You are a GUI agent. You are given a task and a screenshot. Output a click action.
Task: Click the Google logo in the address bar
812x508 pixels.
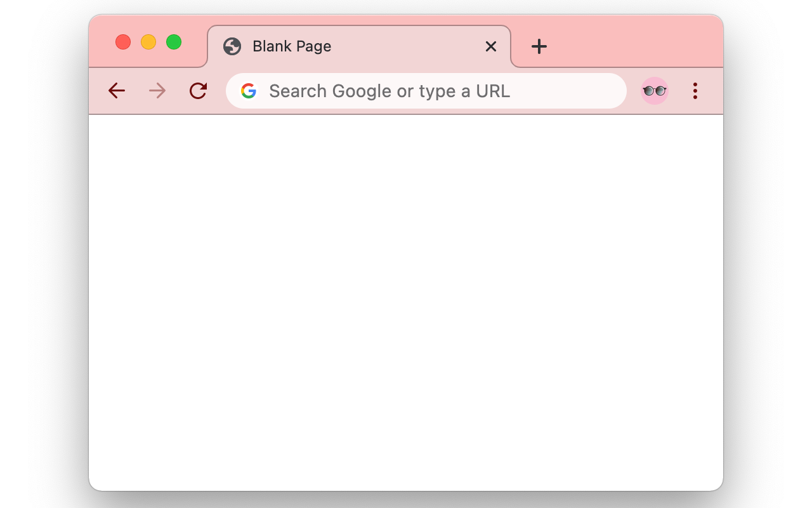(249, 91)
